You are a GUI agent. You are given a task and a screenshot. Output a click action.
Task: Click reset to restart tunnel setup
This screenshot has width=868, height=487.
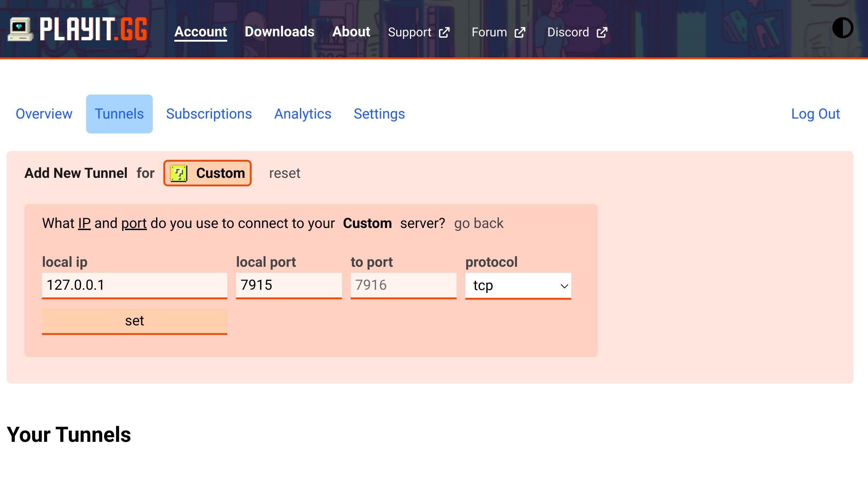[284, 173]
